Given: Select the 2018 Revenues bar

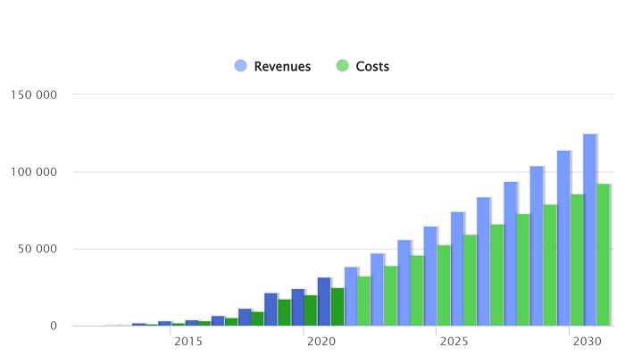Looking at the screenshot, I should pyautogui.click(x=245, y=318).
